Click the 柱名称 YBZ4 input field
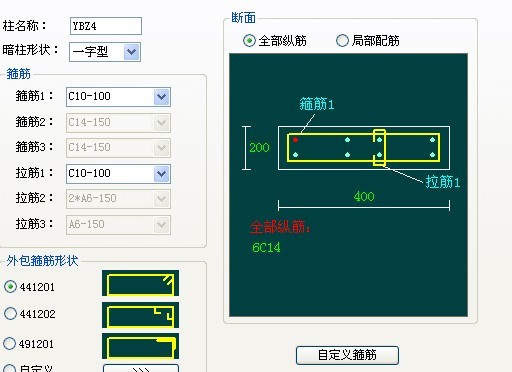This screenshot has height=372, width=512. [106, 26]
